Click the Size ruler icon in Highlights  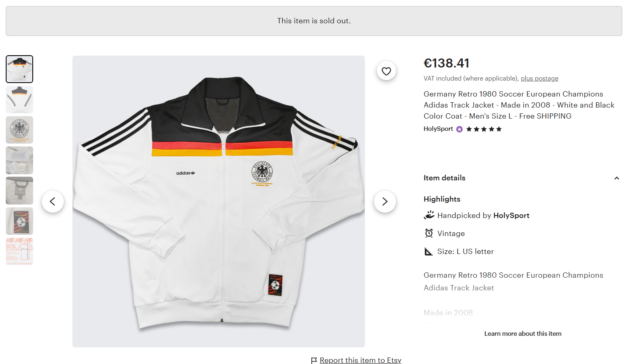(428, 251)
